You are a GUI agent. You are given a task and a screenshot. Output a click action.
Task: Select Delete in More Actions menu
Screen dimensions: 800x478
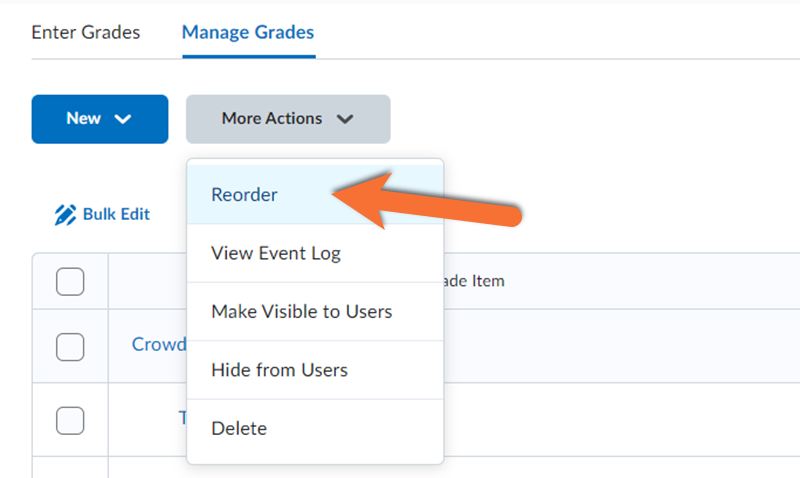click(x=239, y=428)
